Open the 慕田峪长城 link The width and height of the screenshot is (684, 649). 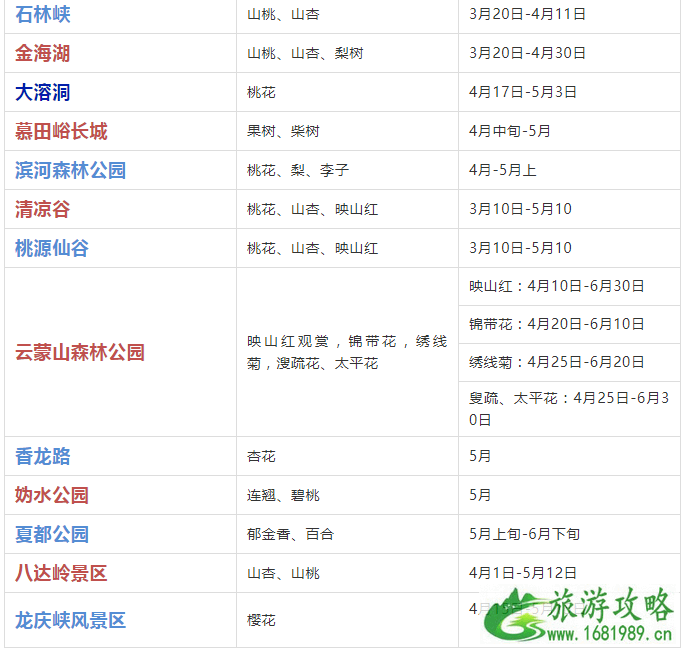tap(61, 131)
